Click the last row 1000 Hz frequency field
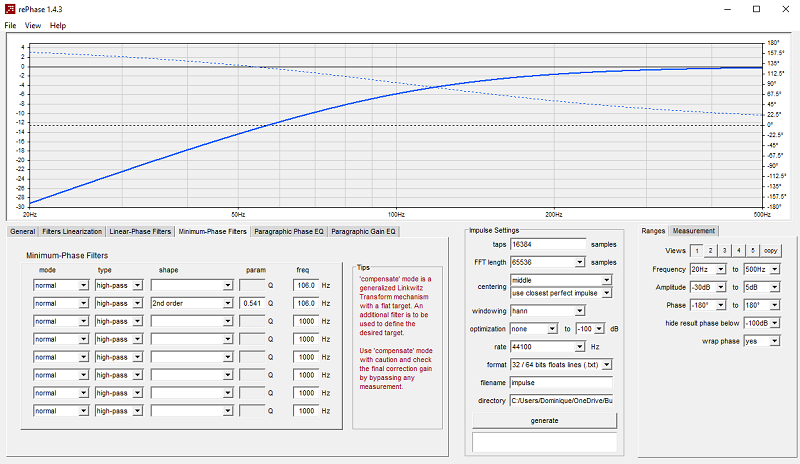This screenshot has height=464, width=800. 306,411
